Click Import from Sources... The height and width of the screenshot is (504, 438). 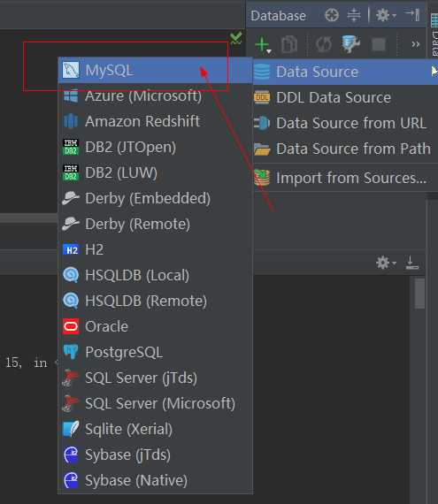[345, 178]
